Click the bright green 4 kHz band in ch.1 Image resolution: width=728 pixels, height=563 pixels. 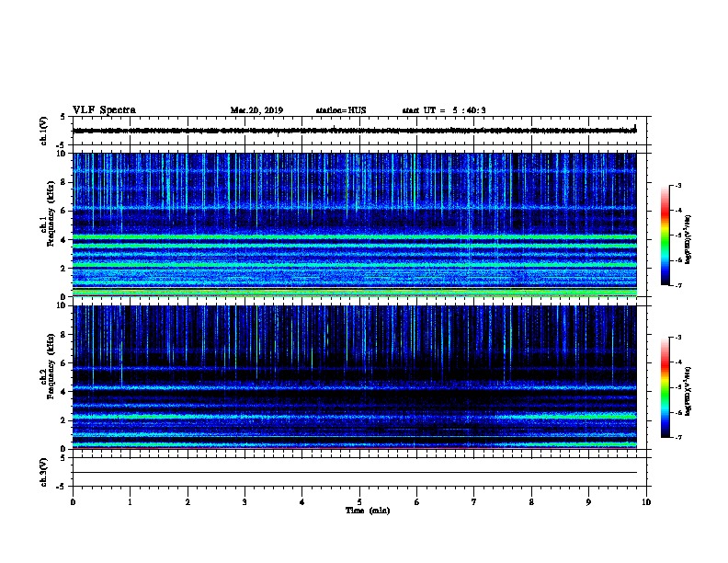(x=354, y=237)
